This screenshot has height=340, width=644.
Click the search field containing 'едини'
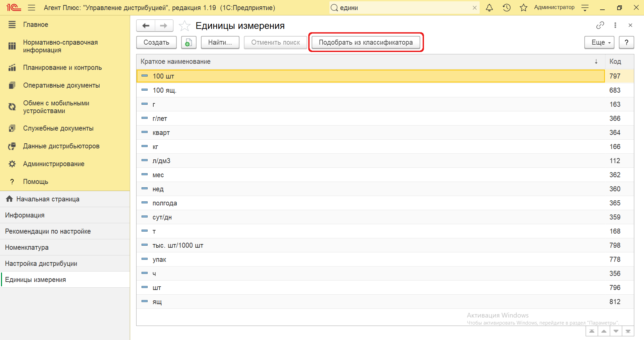point(404,8)
